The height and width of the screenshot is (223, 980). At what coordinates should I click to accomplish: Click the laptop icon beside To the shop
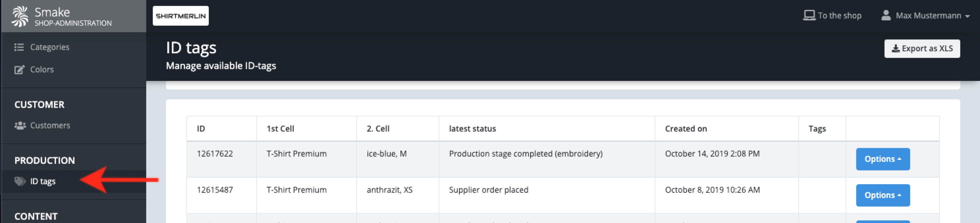[809, 15]
